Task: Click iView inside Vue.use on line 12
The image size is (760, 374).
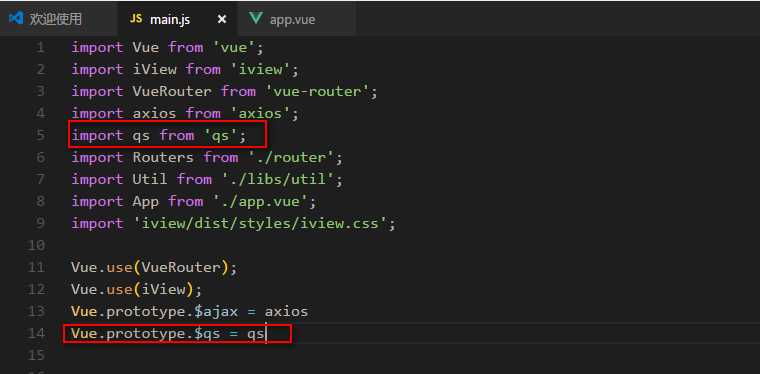Action: point(163,289)
